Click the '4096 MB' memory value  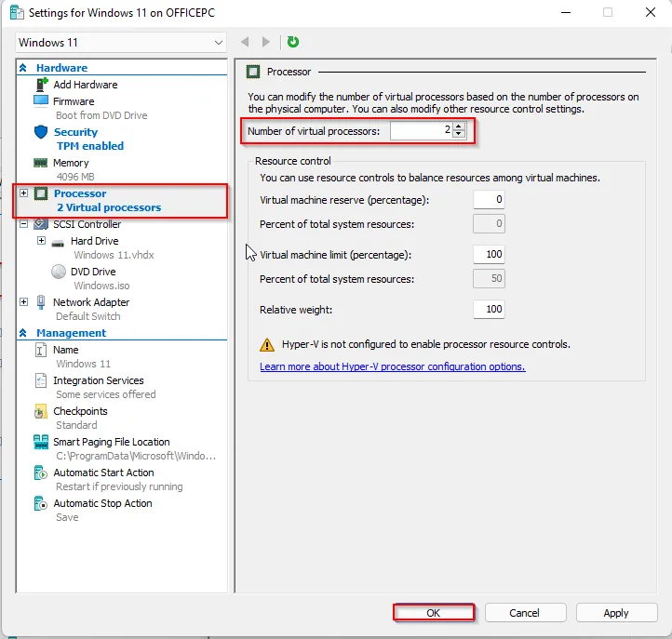pos(75,177)
